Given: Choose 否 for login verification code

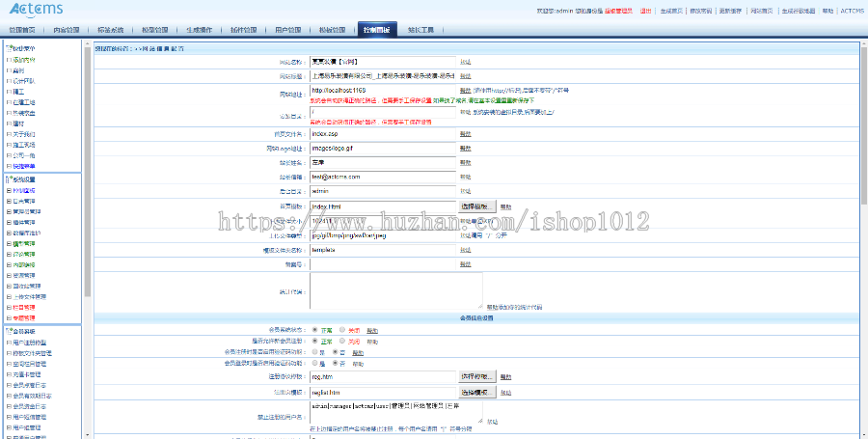Looking at the screenshot, I should coord(336,363).
